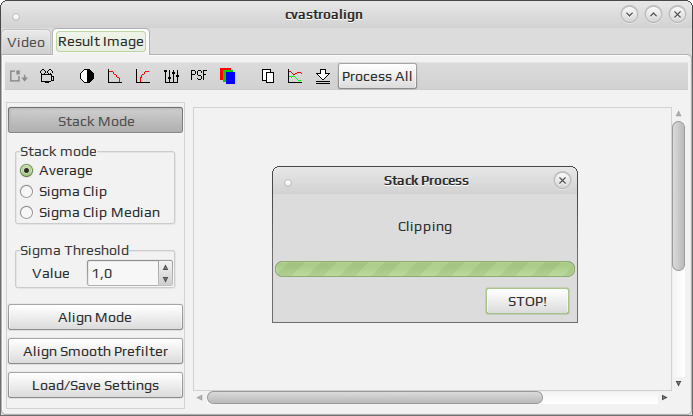Increase Sigma Threshold value with up arrow
The image size is (693, 416).
click(x=165, y=267)
